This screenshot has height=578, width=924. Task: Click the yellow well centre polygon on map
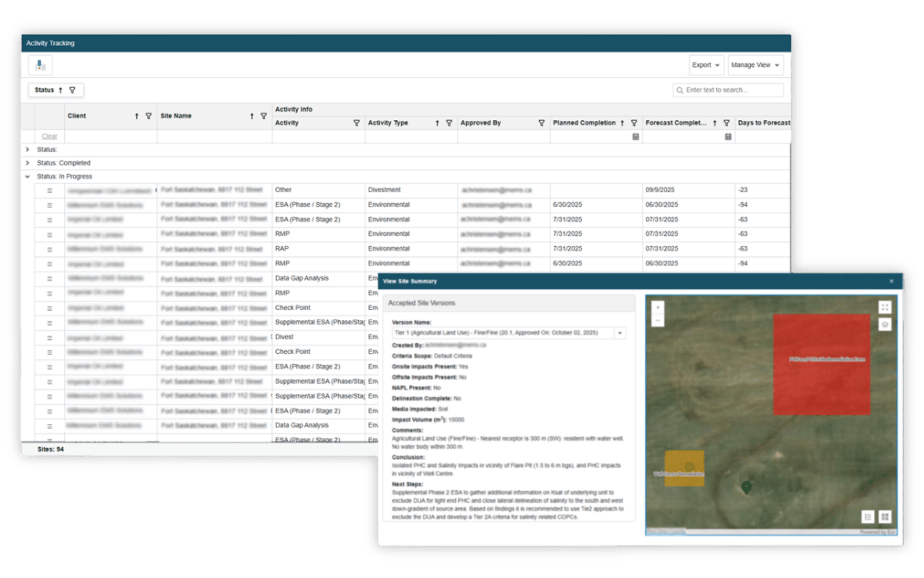(x=684, y=468)
